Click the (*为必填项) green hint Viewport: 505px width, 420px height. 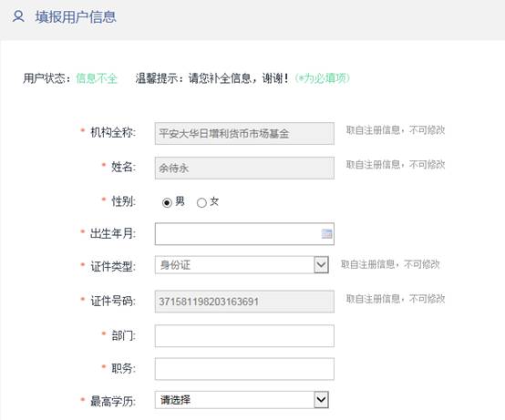323,78
